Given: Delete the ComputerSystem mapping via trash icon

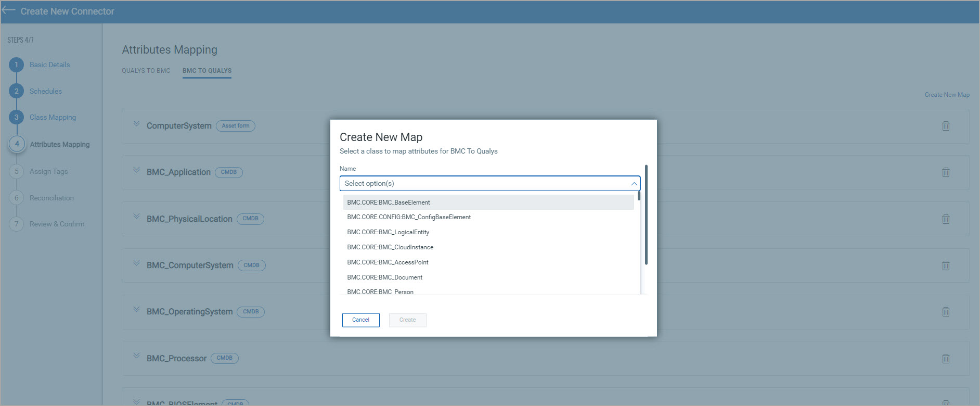Looking at the screenshot, I should tap(946, 126).
